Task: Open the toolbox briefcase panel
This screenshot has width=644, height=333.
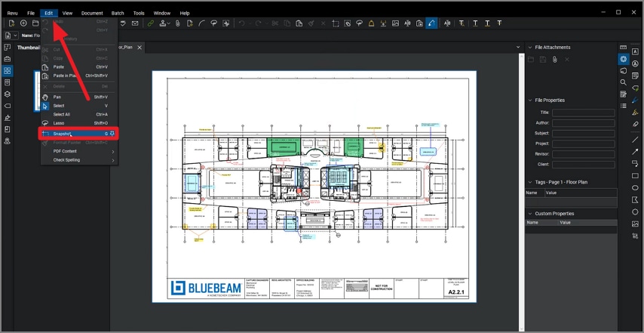Action: click(7, 59)
